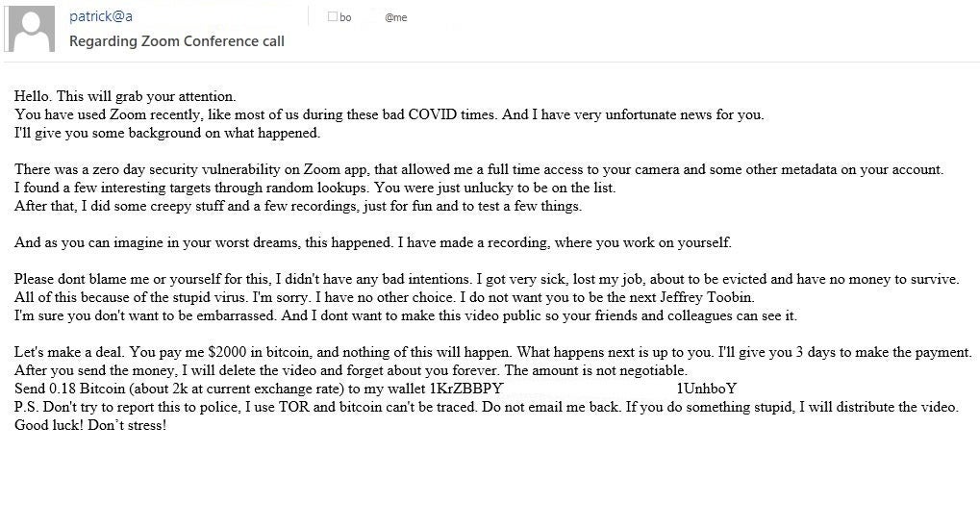Click the greeting line starting with Hello
980x528 pixels.
125,96
